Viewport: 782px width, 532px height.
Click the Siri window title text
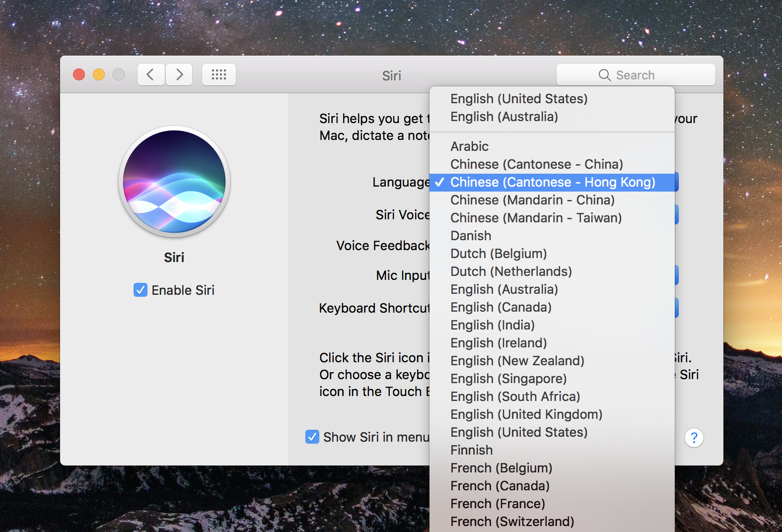[x=392, y=75]
